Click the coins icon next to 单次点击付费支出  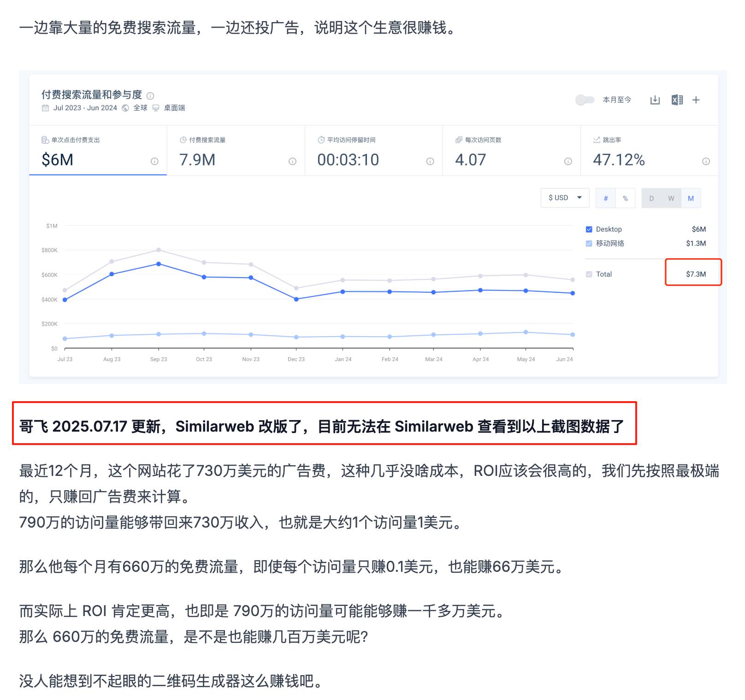[x=45, y=140]
